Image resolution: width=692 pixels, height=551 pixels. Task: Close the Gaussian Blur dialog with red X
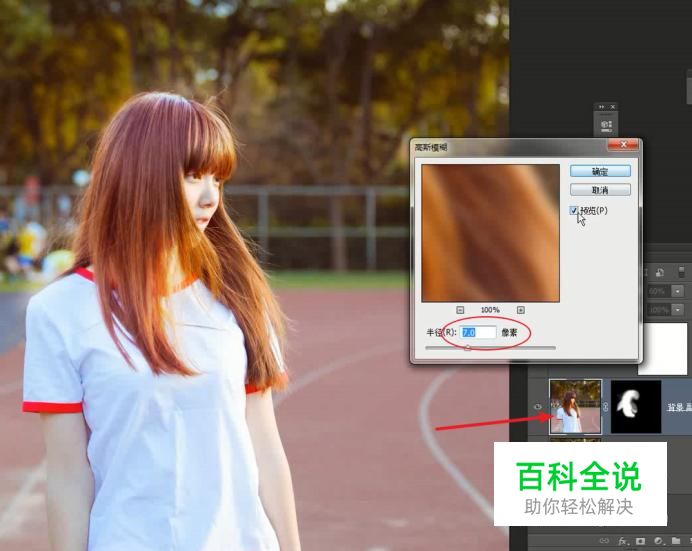623,145
